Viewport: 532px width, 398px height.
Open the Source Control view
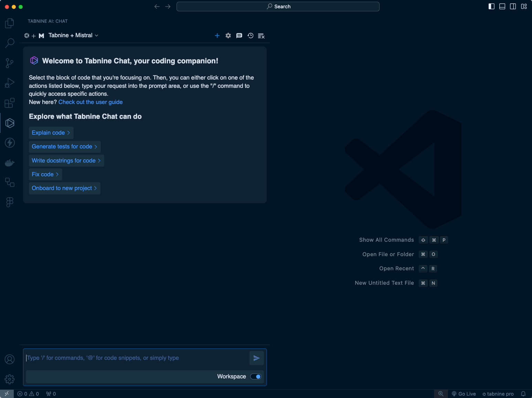click(x=10, y=63)
